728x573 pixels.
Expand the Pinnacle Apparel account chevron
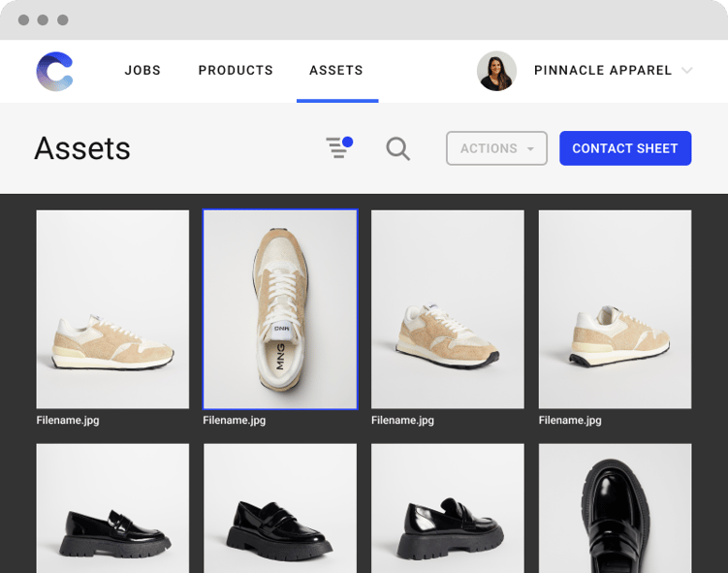click(686, 71)
